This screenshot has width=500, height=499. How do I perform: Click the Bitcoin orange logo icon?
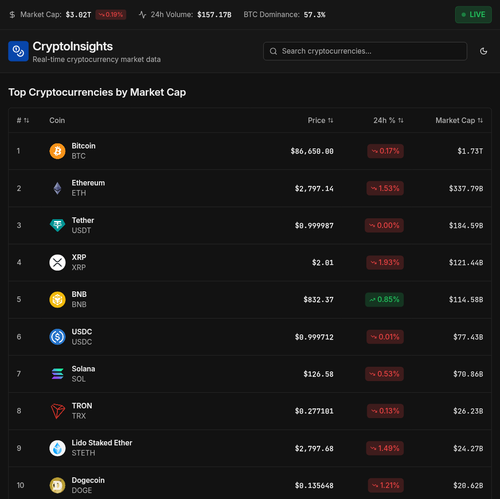tap(57, 151)
